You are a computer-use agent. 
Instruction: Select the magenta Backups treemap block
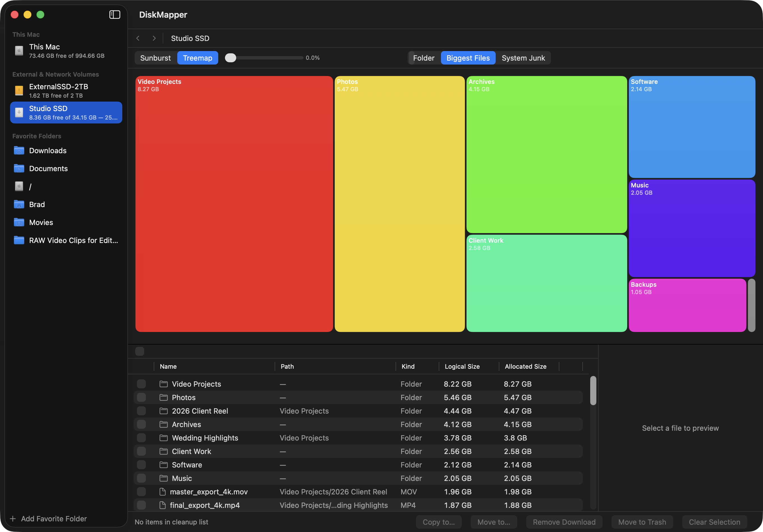pos(687,305)
